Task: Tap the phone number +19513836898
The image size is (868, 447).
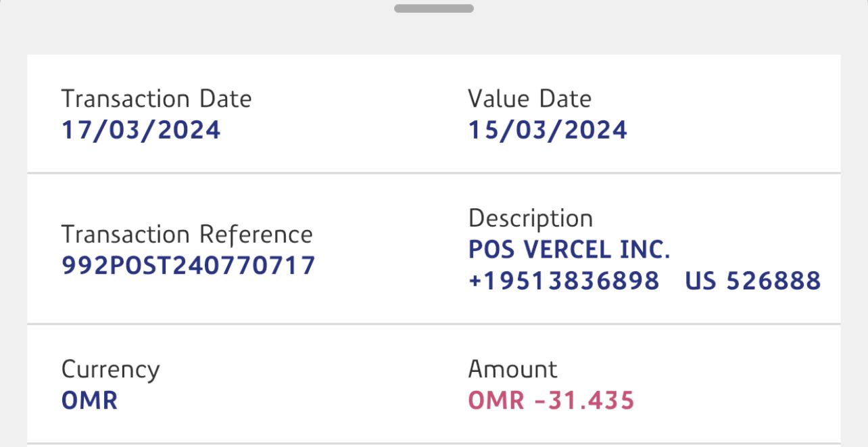Action: tap(563, 281)
